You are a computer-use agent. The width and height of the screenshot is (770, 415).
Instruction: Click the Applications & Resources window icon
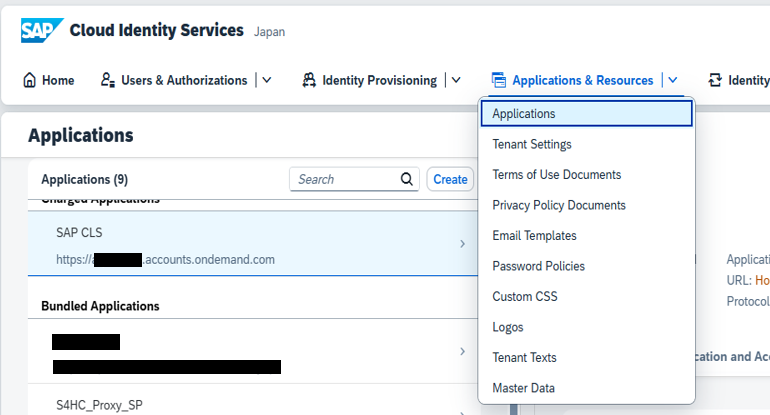coord(499,80)
